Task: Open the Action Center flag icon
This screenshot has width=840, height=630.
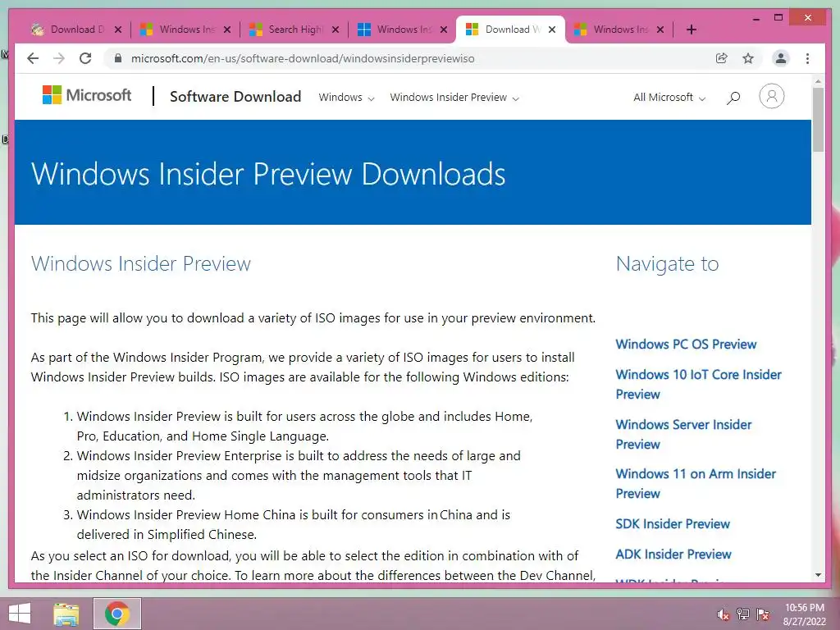Action: click(763, 614)
